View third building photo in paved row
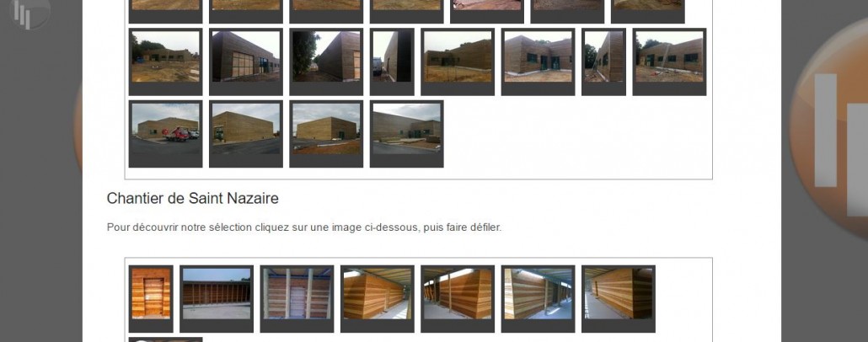This screenshot has height=342, width=868. (326, 134)
